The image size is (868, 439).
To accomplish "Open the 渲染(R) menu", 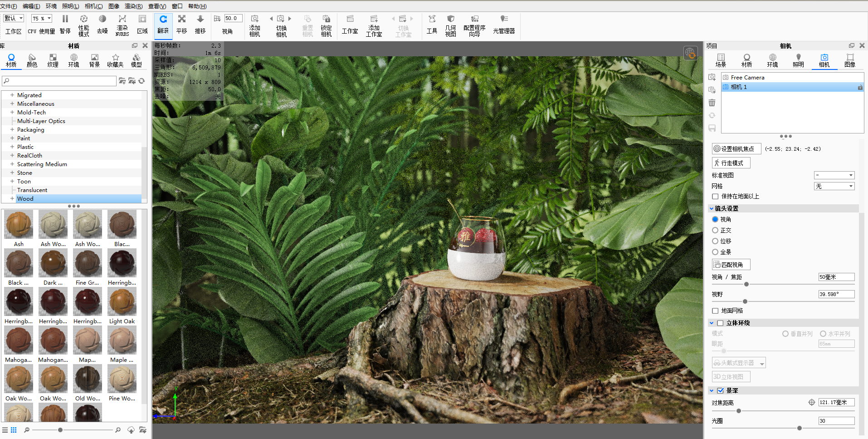I will point(133,6).
